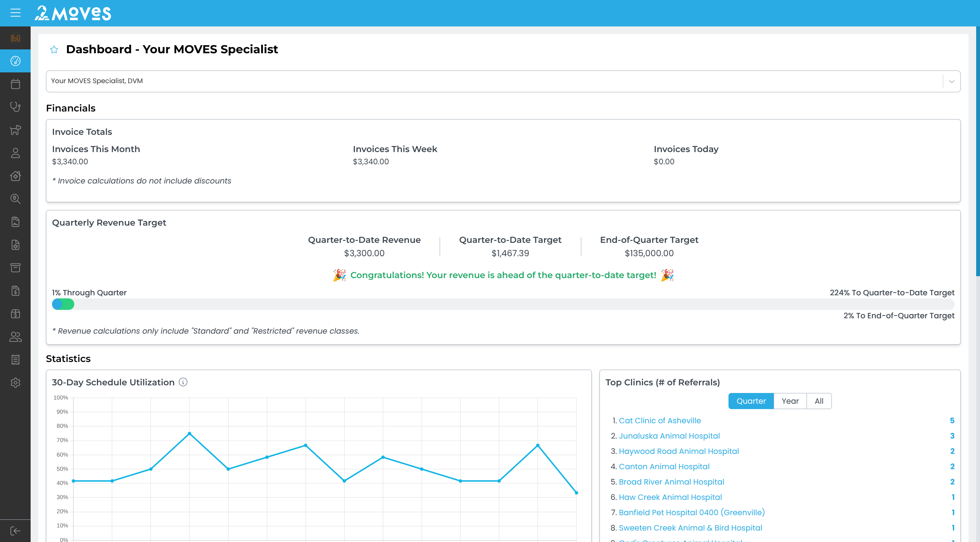This screenshot has height=542, width=980.
Task: Expand the specialist dropdown chevron
Action: 952,81
